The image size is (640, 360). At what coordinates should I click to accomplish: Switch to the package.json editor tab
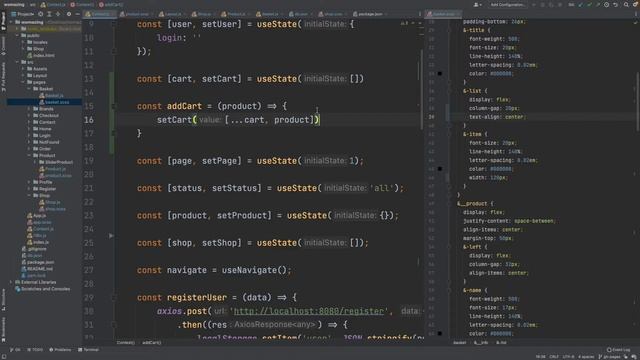[x=370, y=14]
